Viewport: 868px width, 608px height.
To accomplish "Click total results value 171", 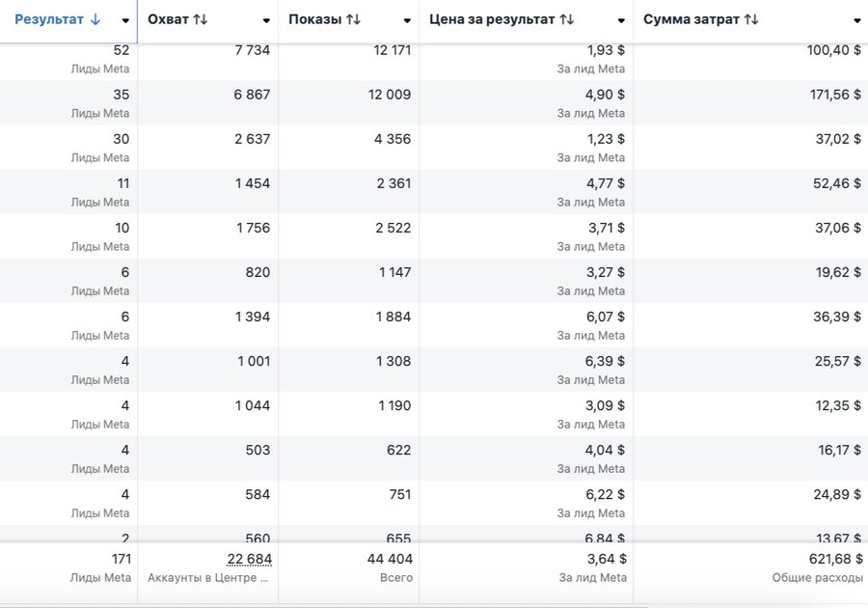I will 122,560.
